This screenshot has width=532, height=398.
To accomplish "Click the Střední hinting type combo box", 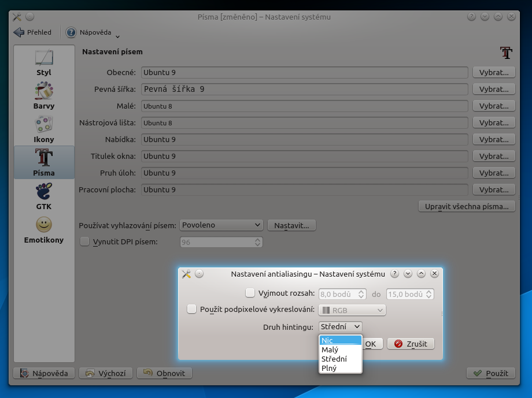I will coord(340,327).
